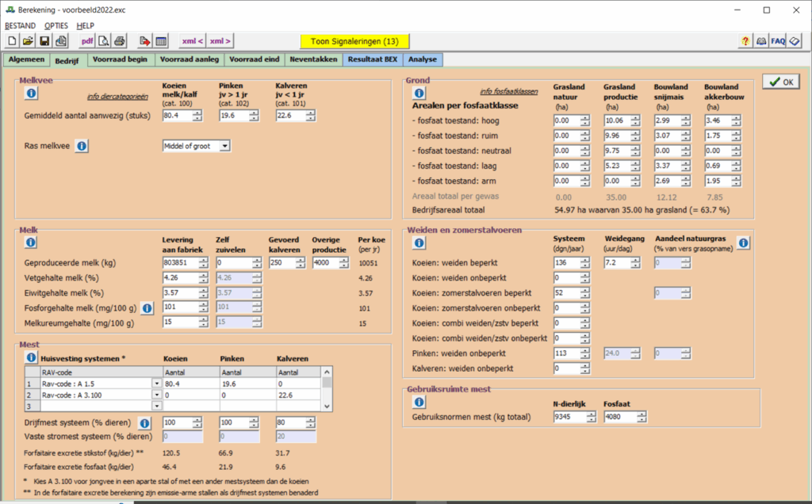The width and height of the screenshot is (812, 504).
Task: Click the xml < import button
Action: (192, 41)
